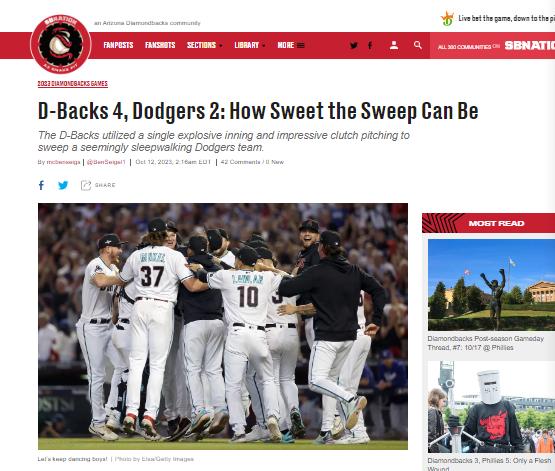The width and height of the screenshot is (555, 471).
Task: Open the More hamburger menu
Action: pos(291,45)
